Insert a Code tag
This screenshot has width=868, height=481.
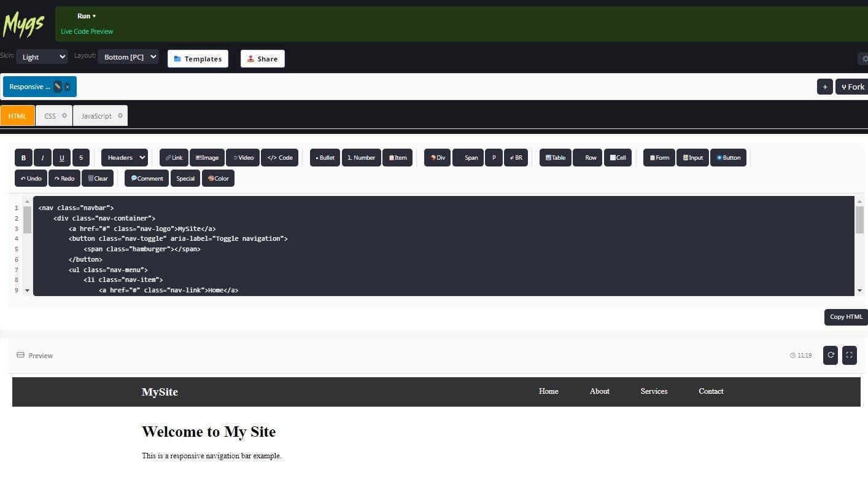[x=280, y=158]
